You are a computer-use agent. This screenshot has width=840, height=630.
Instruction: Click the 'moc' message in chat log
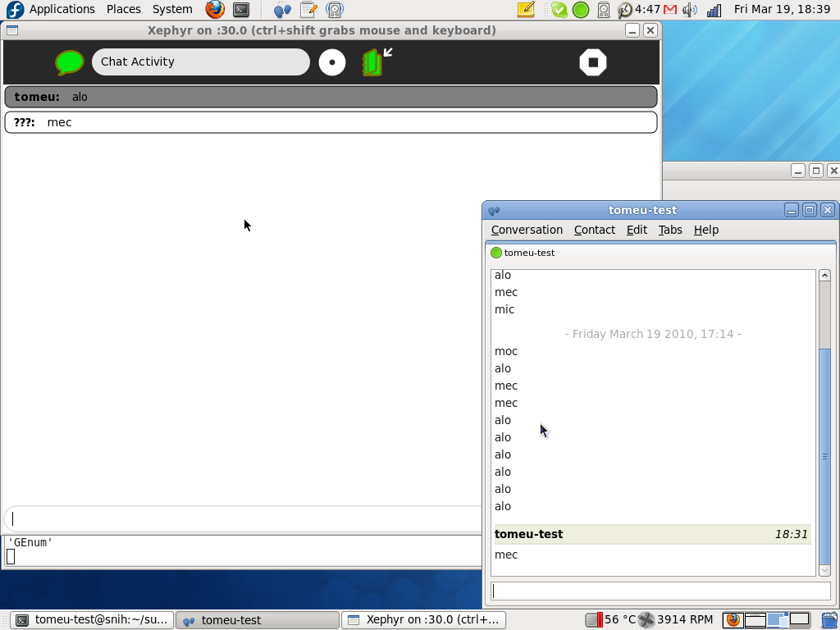(x=506, y=351)
